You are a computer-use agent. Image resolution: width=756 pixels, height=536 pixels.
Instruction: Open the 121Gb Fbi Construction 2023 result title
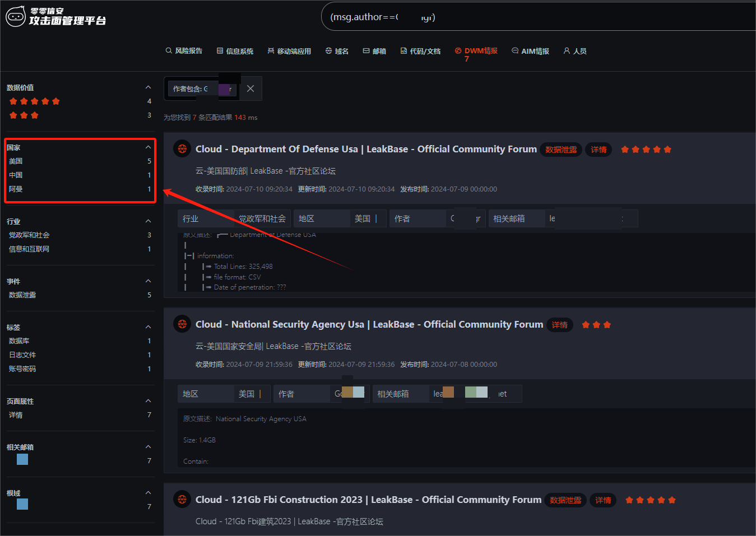[368, 500]
